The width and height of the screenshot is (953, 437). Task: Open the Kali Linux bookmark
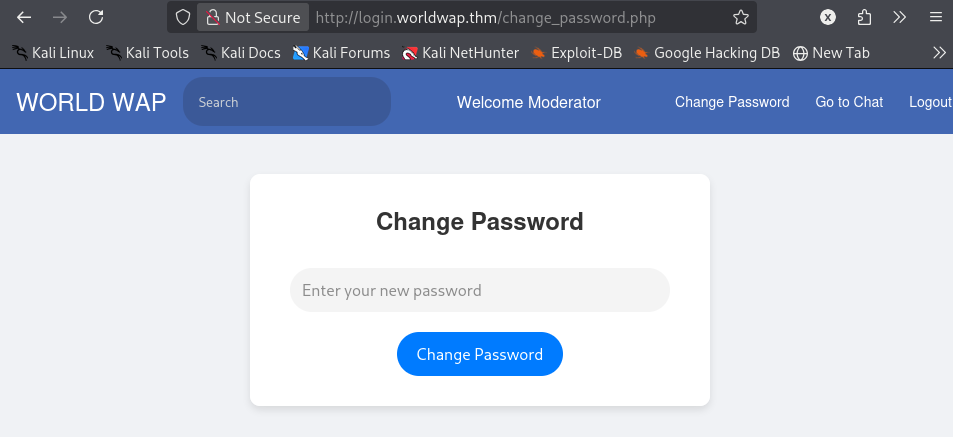(53, 53)
